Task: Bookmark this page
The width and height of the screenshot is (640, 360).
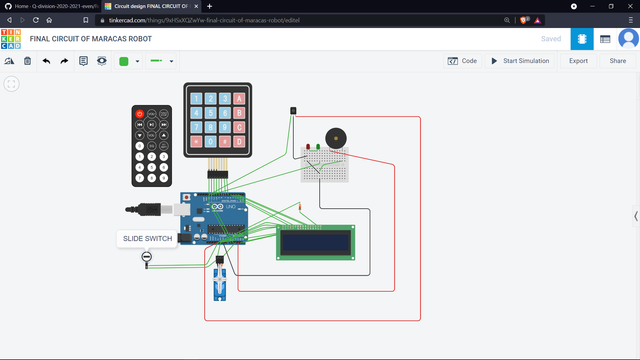Action: click(85, 20)
